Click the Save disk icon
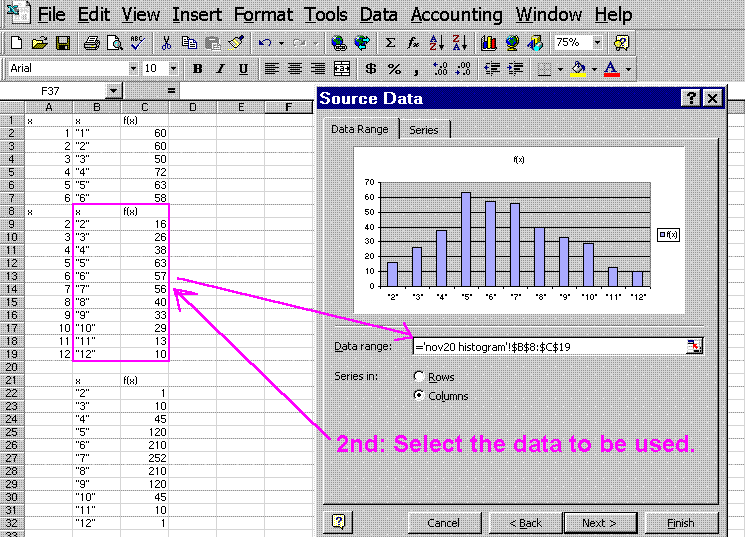Image resolution: width=745 pixels, height=537 pixels. coord(62,43)
